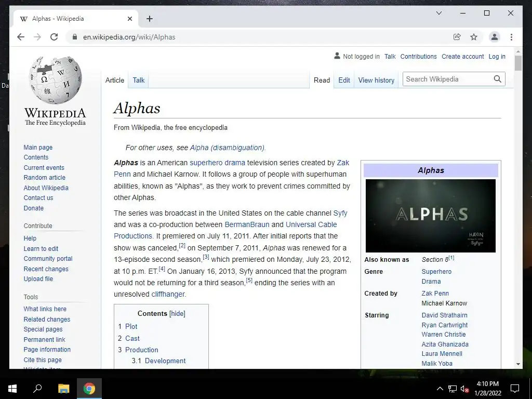Open File Explorer from taskbar
532x399 pixels.
[x=63, y=389]
